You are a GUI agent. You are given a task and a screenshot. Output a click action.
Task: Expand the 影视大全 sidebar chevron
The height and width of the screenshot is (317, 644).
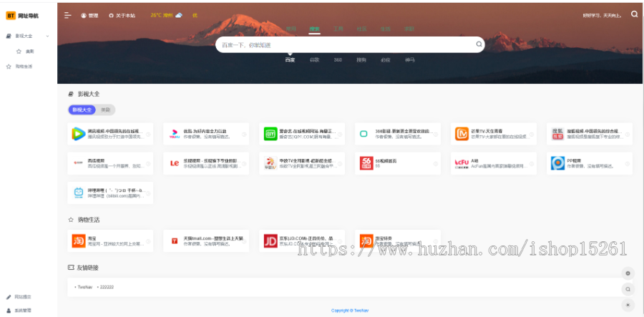click(x=48, y=36)
